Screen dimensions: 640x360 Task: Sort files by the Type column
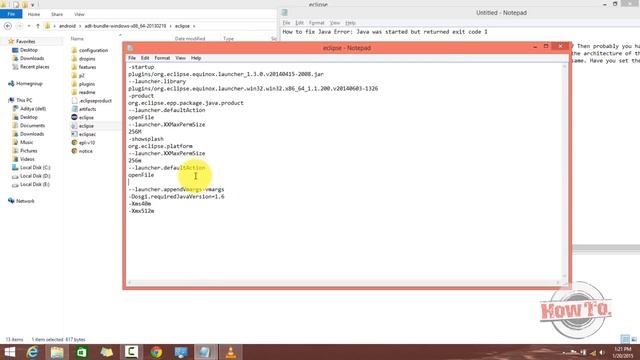tap(228, 39)
